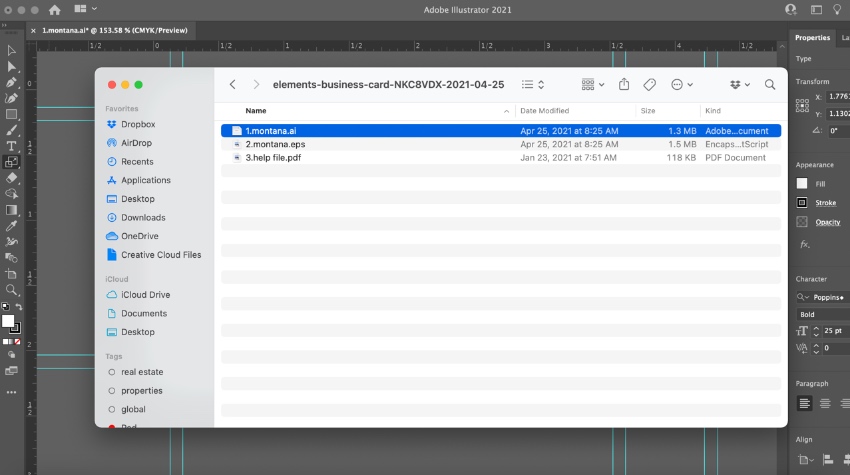Image resolution: width=850 pixels, height=475 pixels.
Task: Click the Fill color swatch in Appearance
Action: (802, 183)
